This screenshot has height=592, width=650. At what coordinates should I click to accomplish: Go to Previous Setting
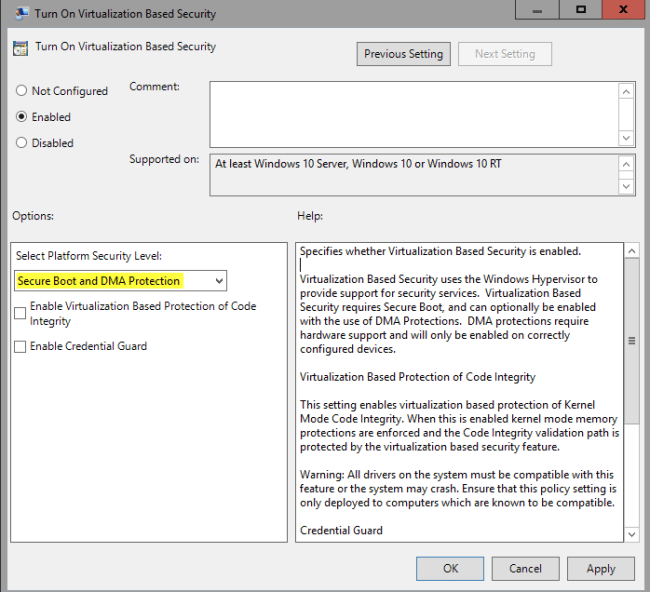[403, 54]
